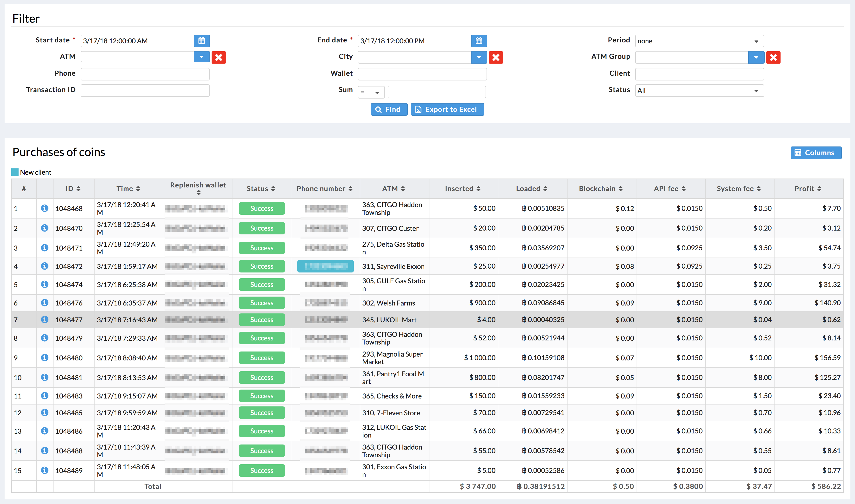855x504 pixels.
Task: Click the Find button
Action: [389, 109]
